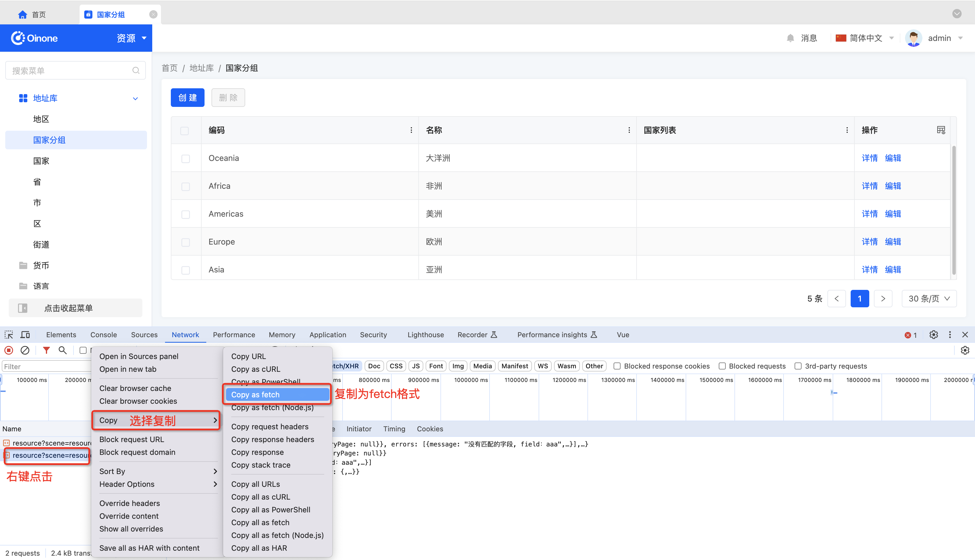Click 编辑 link for Africa row
The height and width of the screenshot is (560, 975).
893,186
